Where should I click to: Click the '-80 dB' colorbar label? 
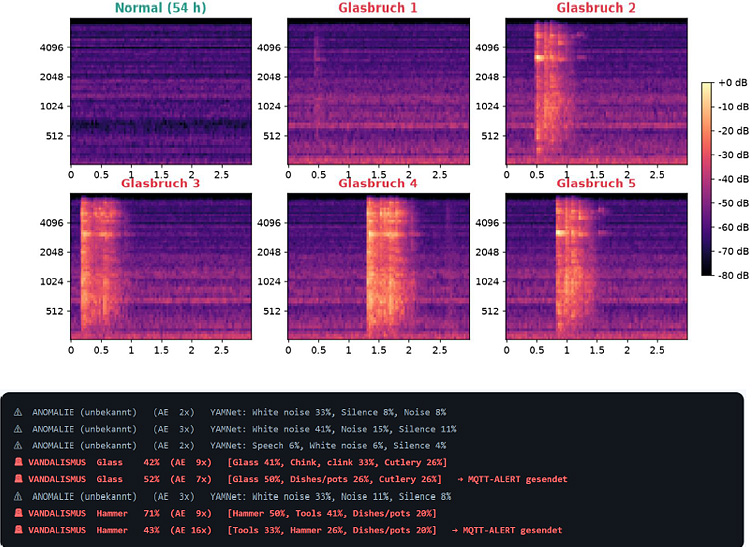733,275
